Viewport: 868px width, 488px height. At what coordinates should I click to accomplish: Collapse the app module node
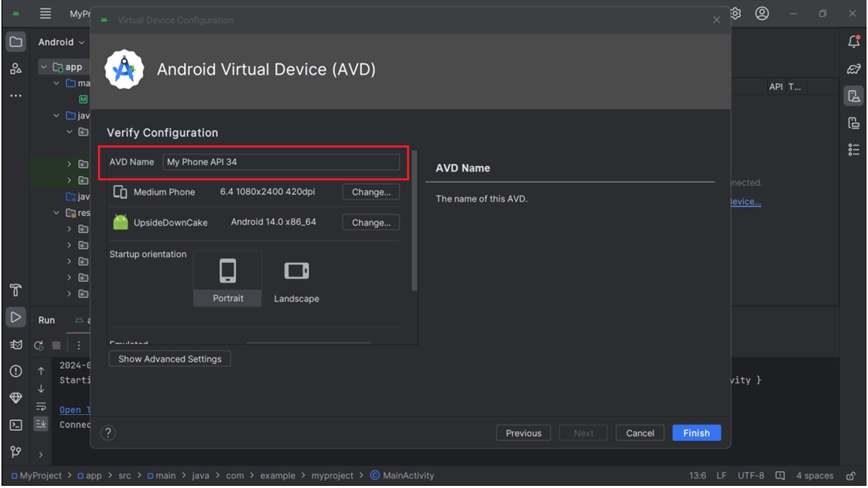pyautogui.click(x=44, y=67)
